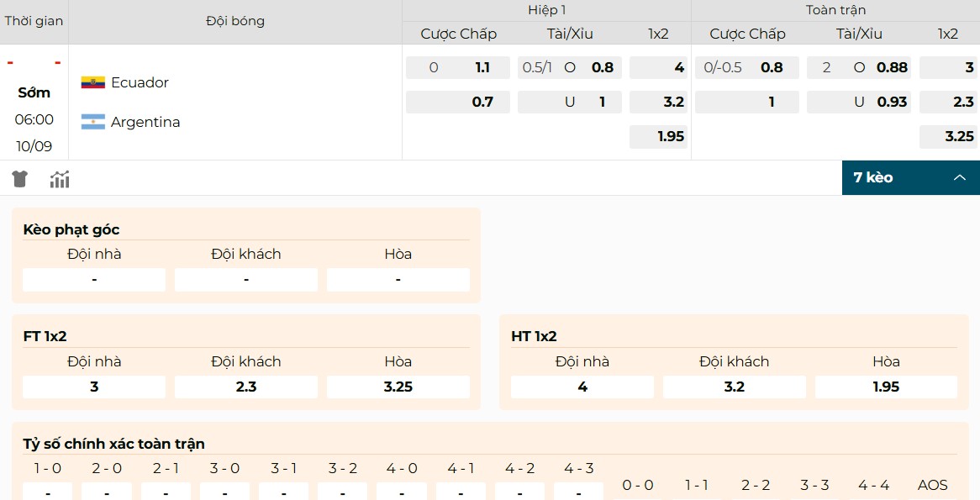
Task: Click the Argentina flag icon
Action: 92,122
